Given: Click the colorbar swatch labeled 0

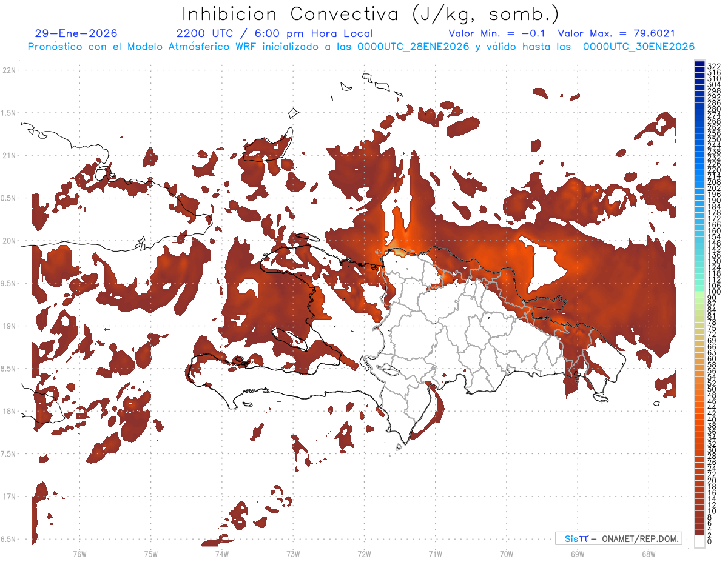Looking at the screenshot, I should [699, 541].
